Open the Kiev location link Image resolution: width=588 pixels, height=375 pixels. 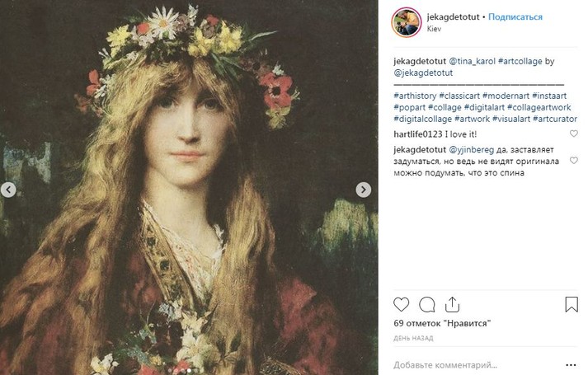coord(435,28)
